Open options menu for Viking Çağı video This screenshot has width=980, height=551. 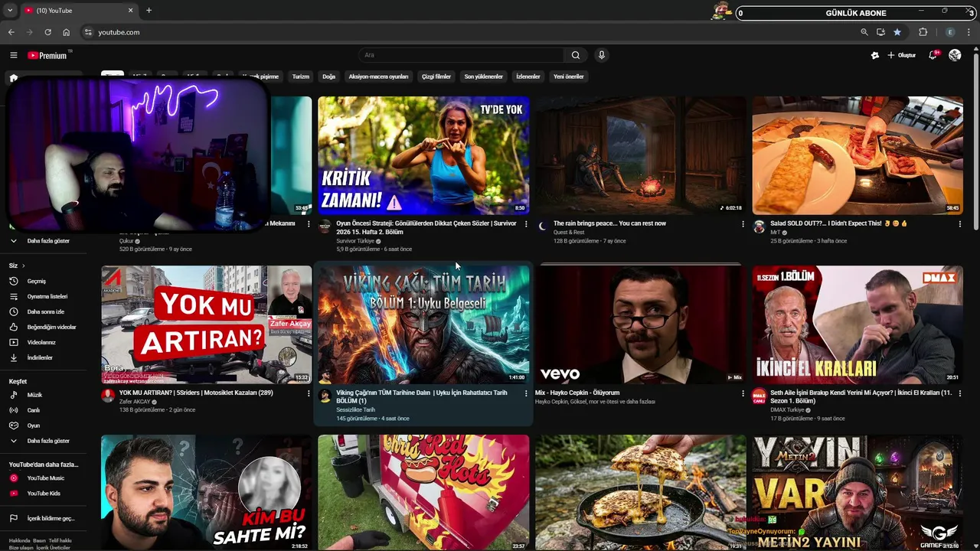(x=526, y=393)
